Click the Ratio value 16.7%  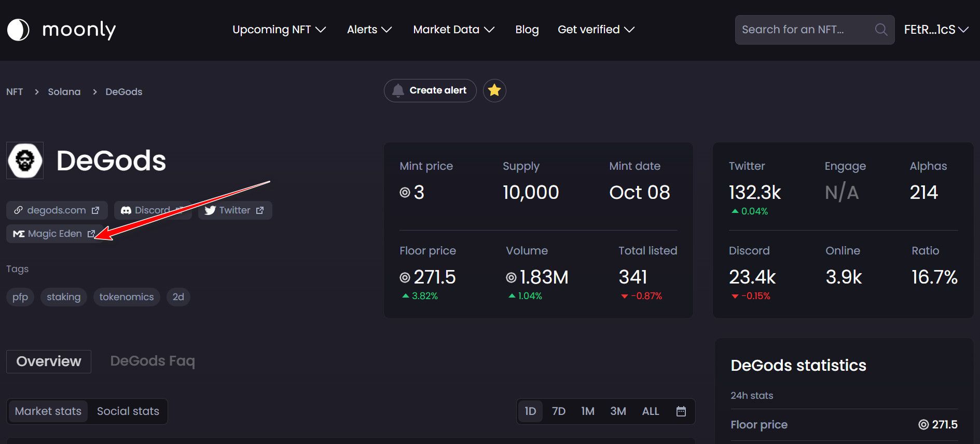coord(935,277)
